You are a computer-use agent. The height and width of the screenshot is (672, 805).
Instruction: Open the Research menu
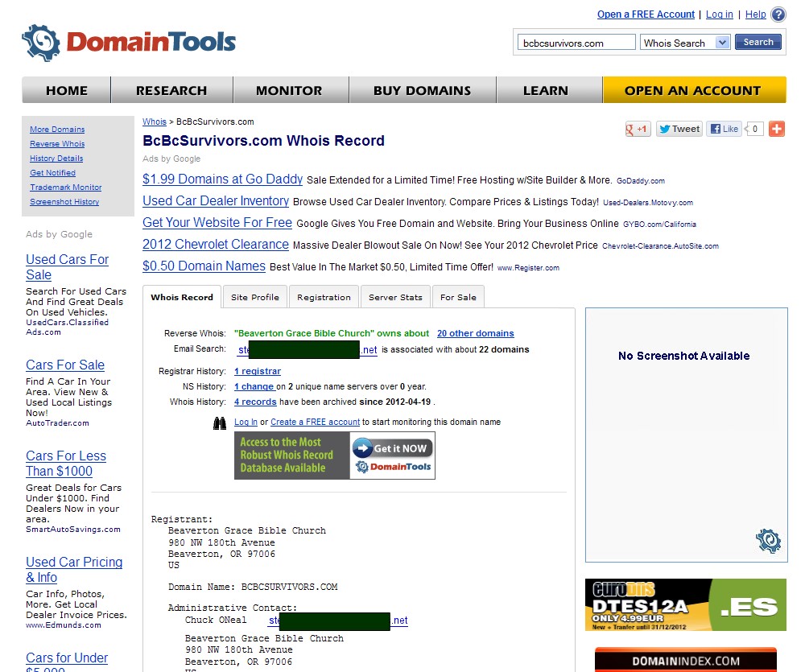(x=171, y=90)
